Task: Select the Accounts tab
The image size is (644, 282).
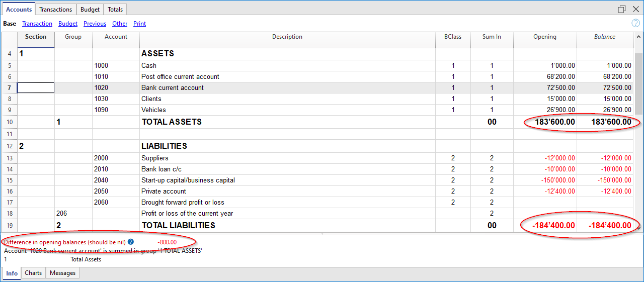Action: coord(19,10)
